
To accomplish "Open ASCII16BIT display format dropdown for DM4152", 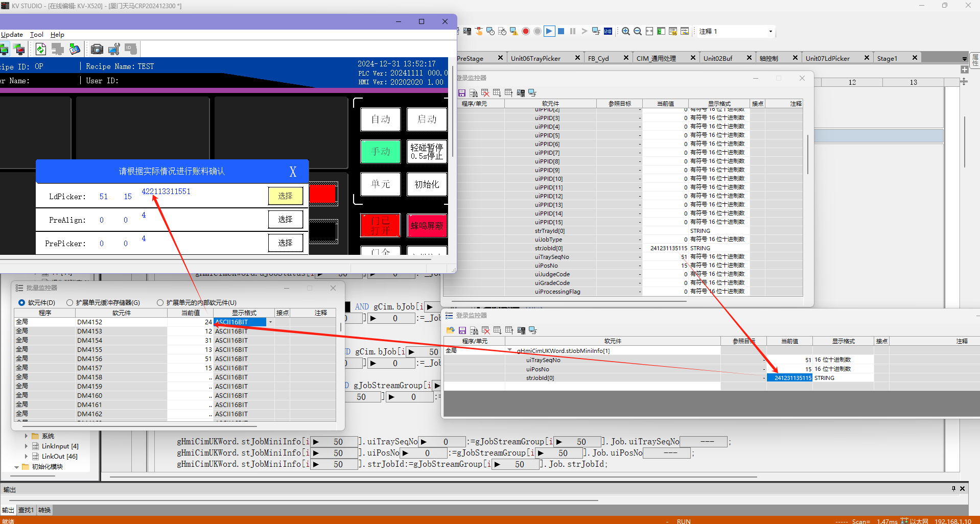I will click(270, 322).
